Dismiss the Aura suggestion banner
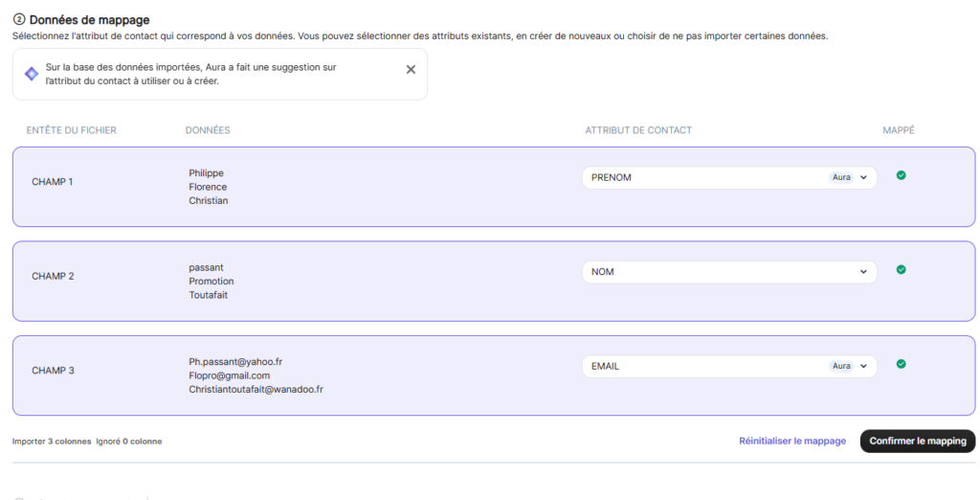Screen dimensions: 980x500 point(411,70)
